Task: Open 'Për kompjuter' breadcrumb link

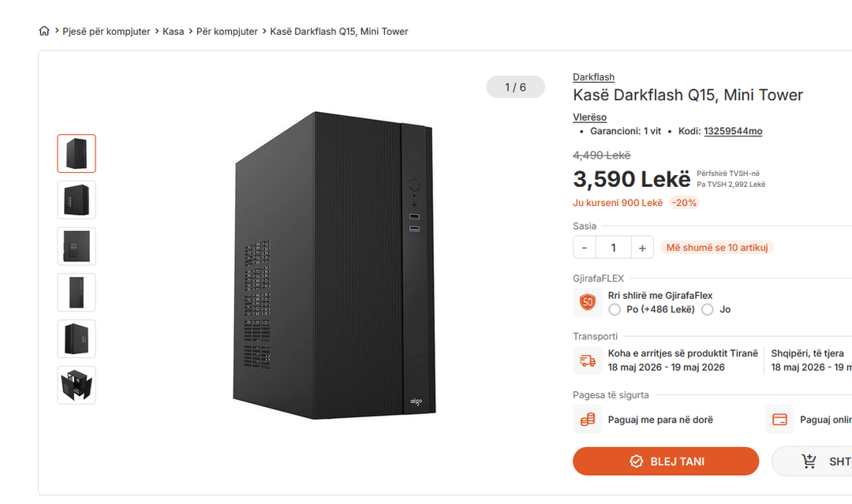Action: pyautogui.click(x=227, y=32)
